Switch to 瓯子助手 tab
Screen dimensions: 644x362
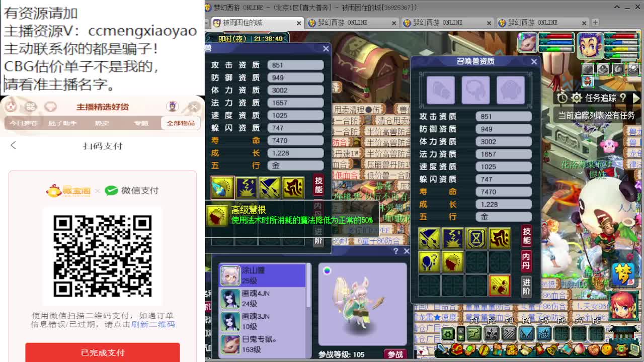63,123
